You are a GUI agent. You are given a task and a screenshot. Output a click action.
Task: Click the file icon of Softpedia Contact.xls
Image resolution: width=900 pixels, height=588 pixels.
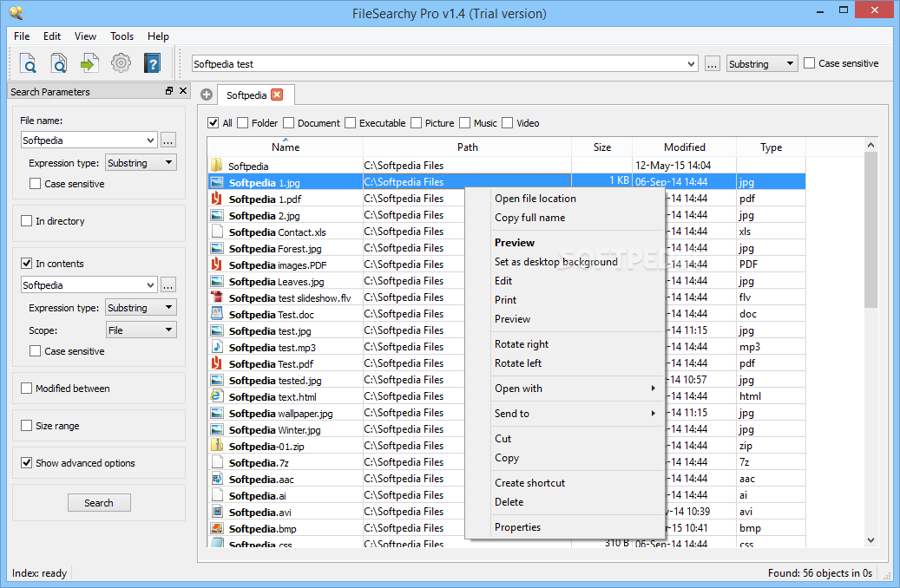217,232
